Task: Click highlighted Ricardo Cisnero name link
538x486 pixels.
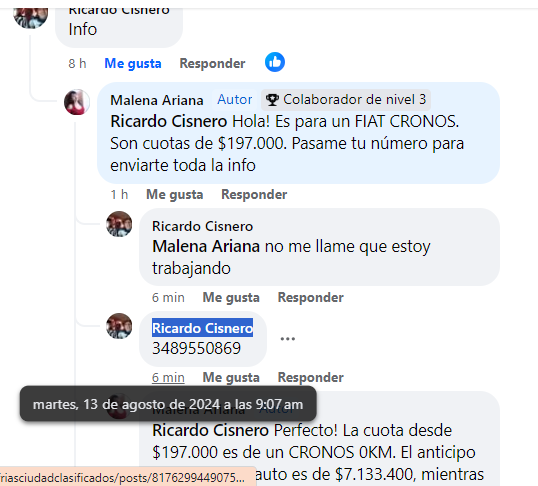Action: tap(202, 328)
